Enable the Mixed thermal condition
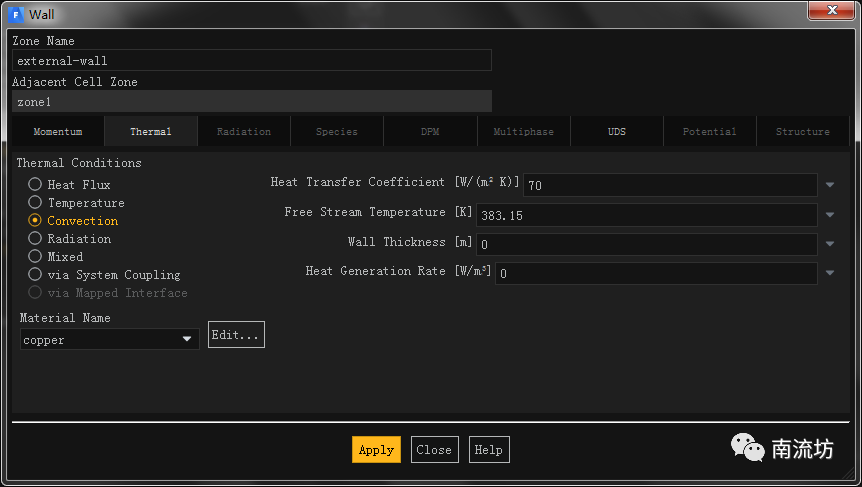This screenshot has height=487, width=862. coord(35,257)
